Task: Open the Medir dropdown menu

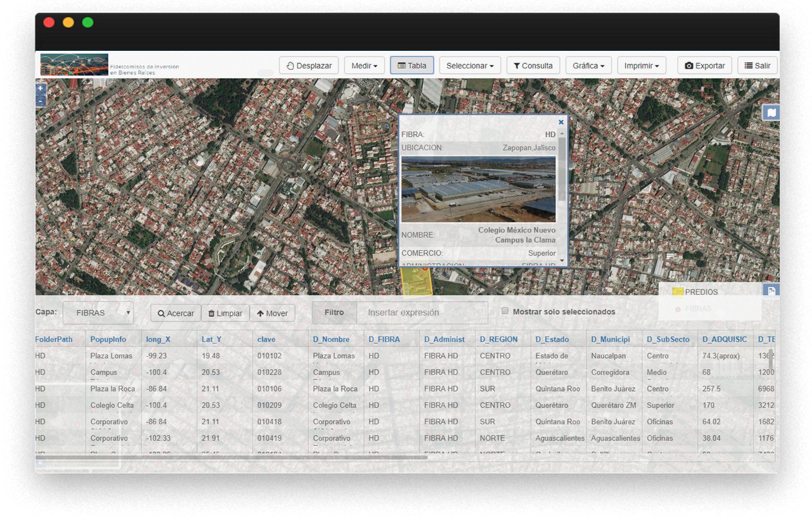Action: tap(364, 66)
